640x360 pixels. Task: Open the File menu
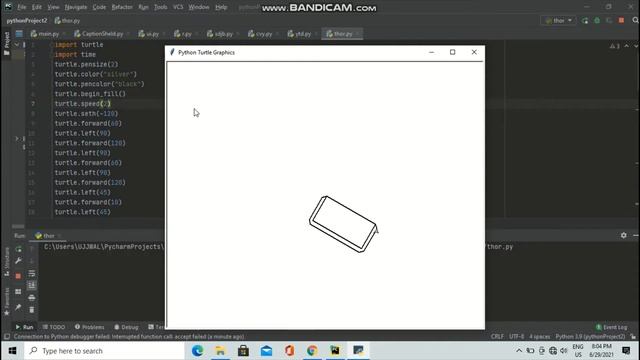point(22,7)
